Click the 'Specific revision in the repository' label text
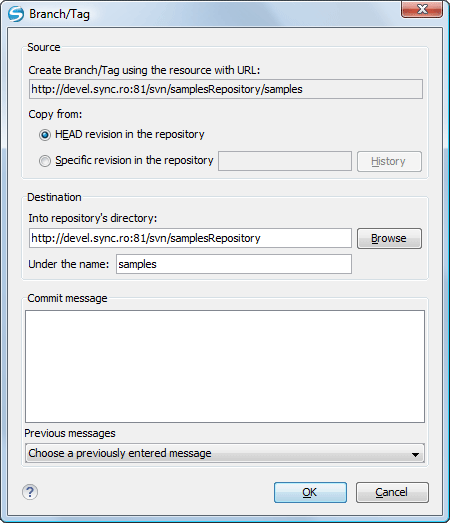Image resolution: width=450 pixels, height=523 pixels. click(134, 160)
